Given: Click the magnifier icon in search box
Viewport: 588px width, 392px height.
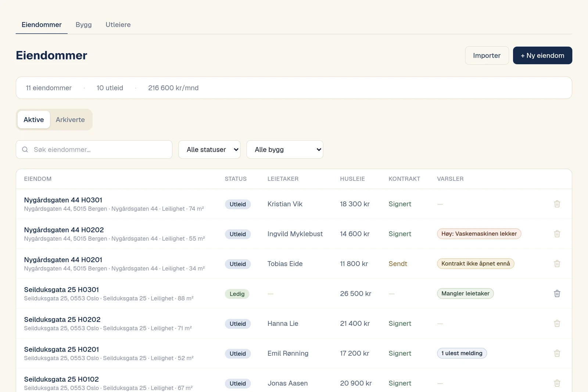Looking at the screenshot, I should tap(25, 150).
